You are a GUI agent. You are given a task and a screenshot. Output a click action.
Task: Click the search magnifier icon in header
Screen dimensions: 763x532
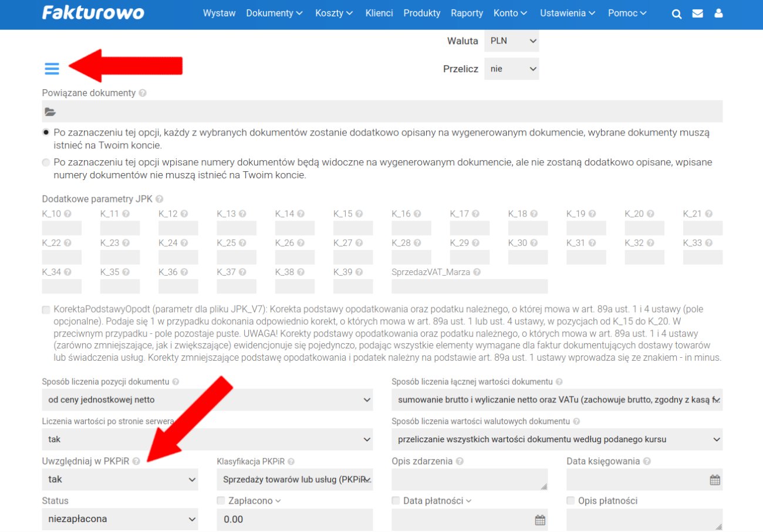pyautogui.click(x=677, y=14)
